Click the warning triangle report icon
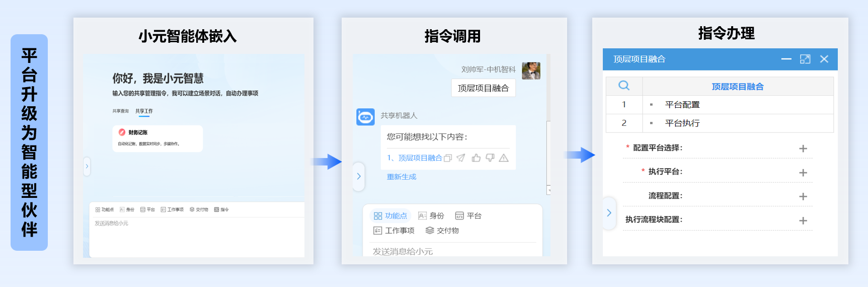This screenshot has width=868, height=287. point(504,158)
